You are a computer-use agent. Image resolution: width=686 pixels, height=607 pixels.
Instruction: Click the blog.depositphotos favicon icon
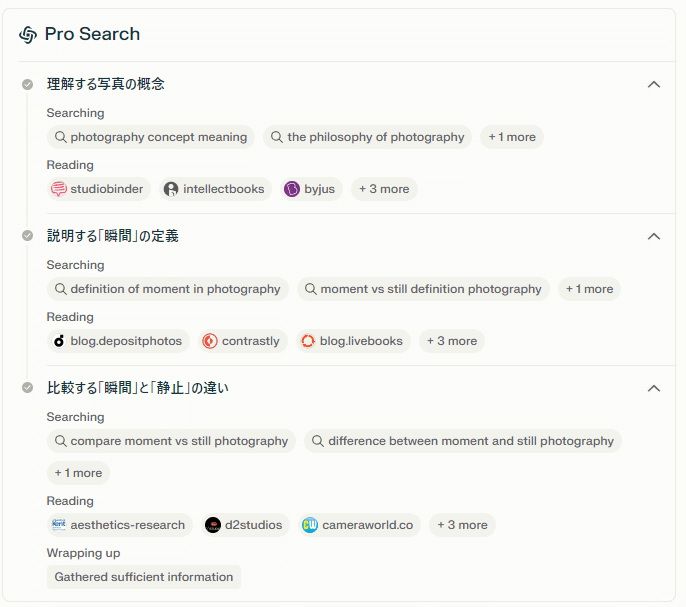(x=59, y=341)
